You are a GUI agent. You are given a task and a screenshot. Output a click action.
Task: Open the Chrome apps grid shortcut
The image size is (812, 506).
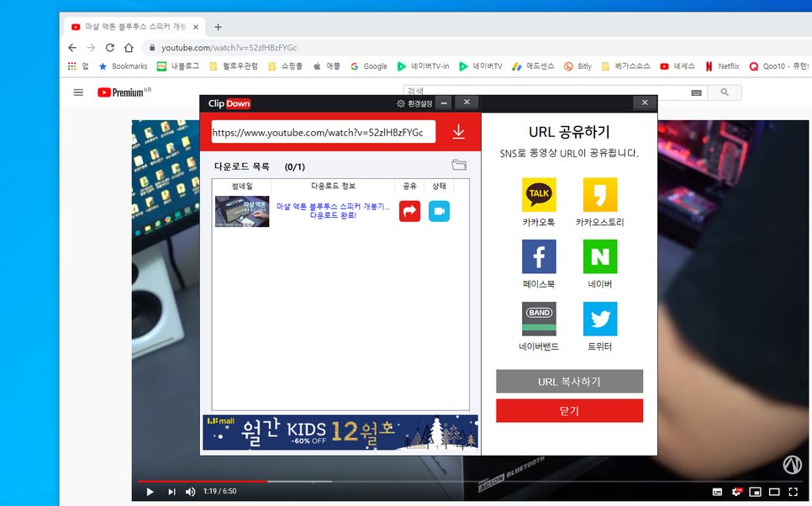coord(77,66)
